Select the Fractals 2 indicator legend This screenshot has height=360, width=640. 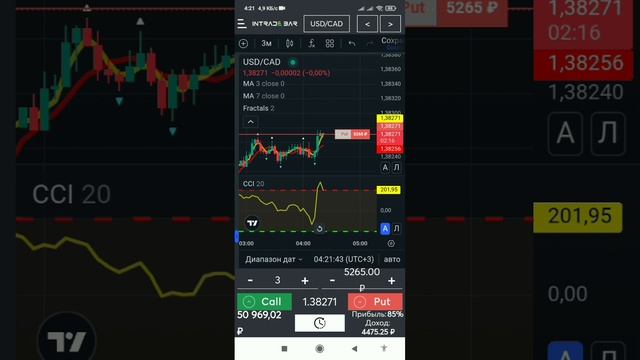click(258, 108)
